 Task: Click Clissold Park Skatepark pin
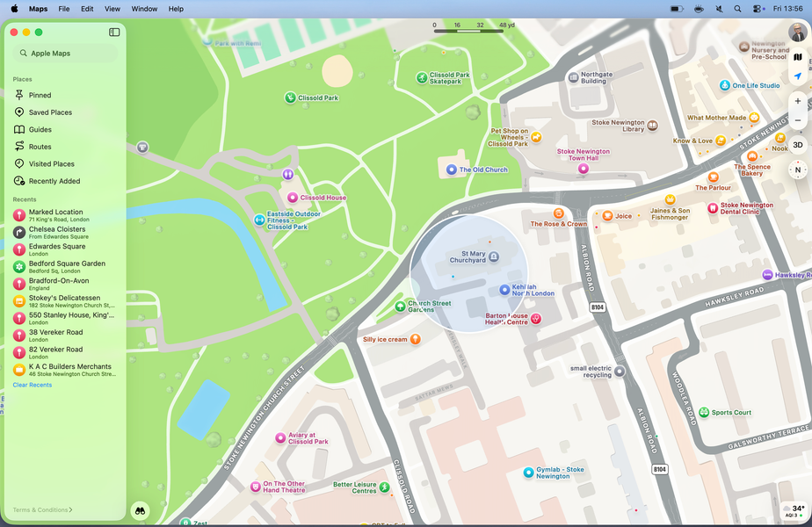tap(422, 77)
